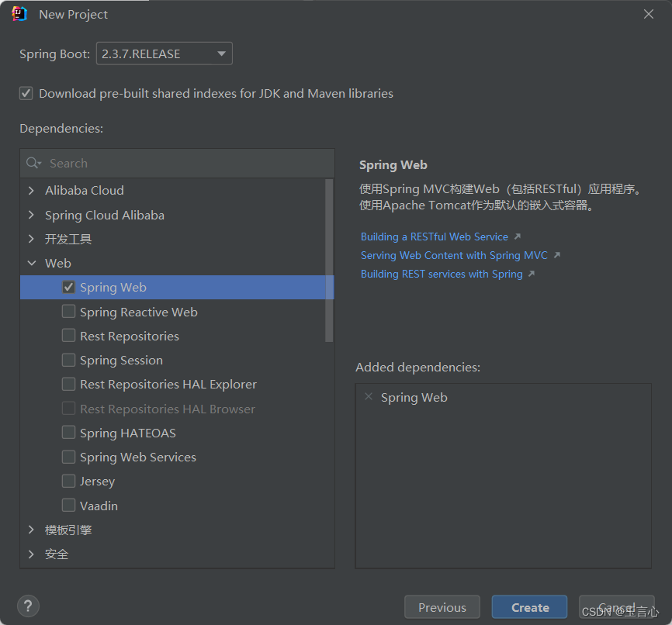Open the Spring Boot version dropdown

coord(165,54)
